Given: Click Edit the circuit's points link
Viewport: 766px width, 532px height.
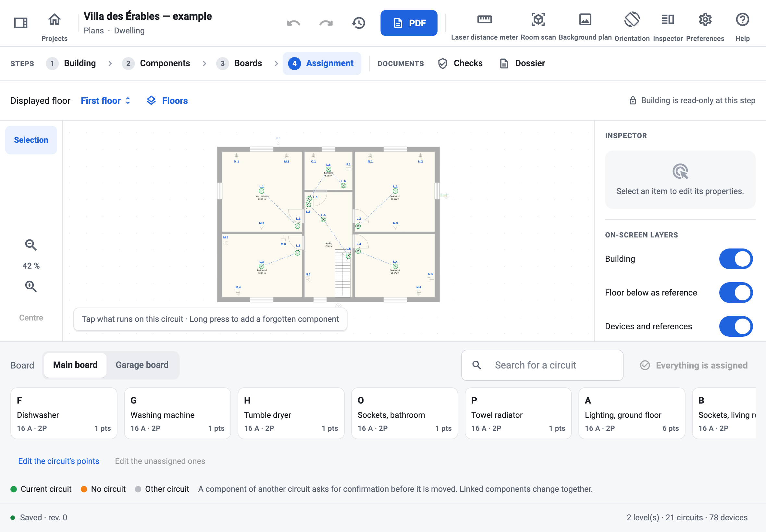Looking at the screenshot, I should point(59,461).
